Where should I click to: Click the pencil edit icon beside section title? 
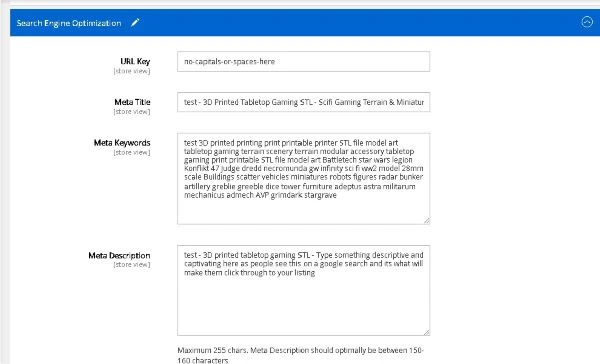pos(135,23)
